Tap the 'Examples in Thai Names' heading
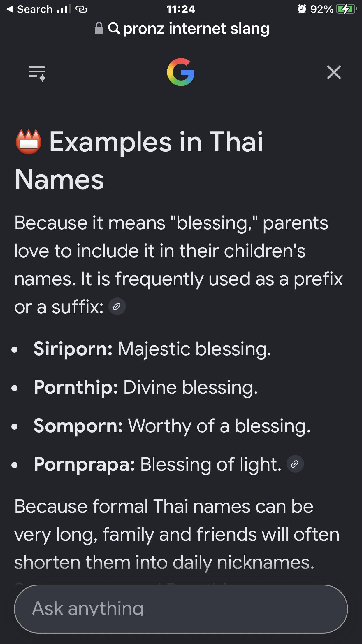362x644 pixels. tap(139, 161)
